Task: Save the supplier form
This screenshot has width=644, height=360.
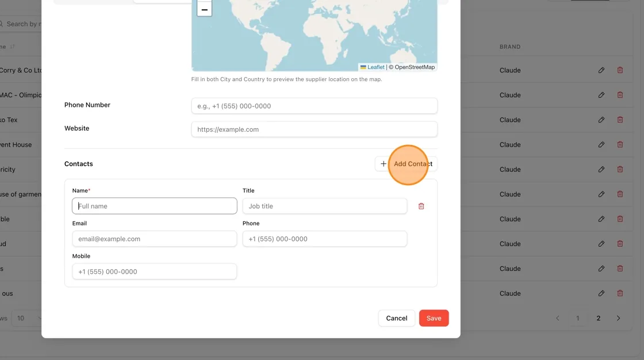Action: coord(434,318)
